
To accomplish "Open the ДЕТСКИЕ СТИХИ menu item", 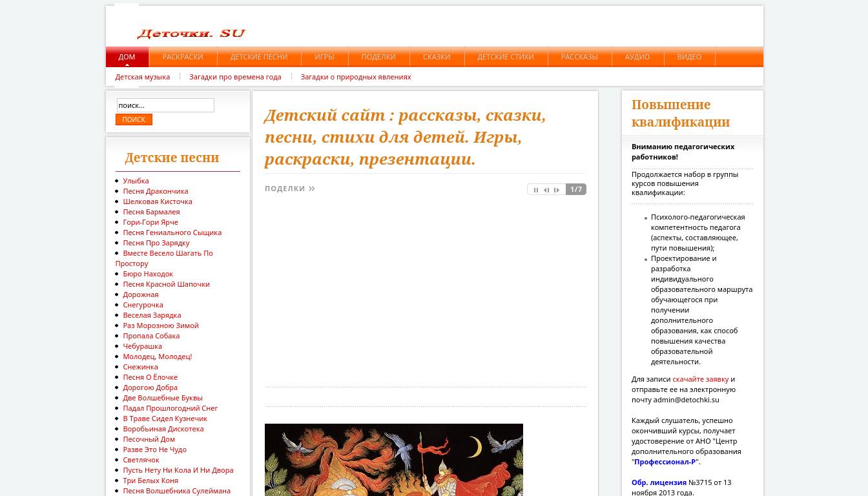I will click(506, 57).
